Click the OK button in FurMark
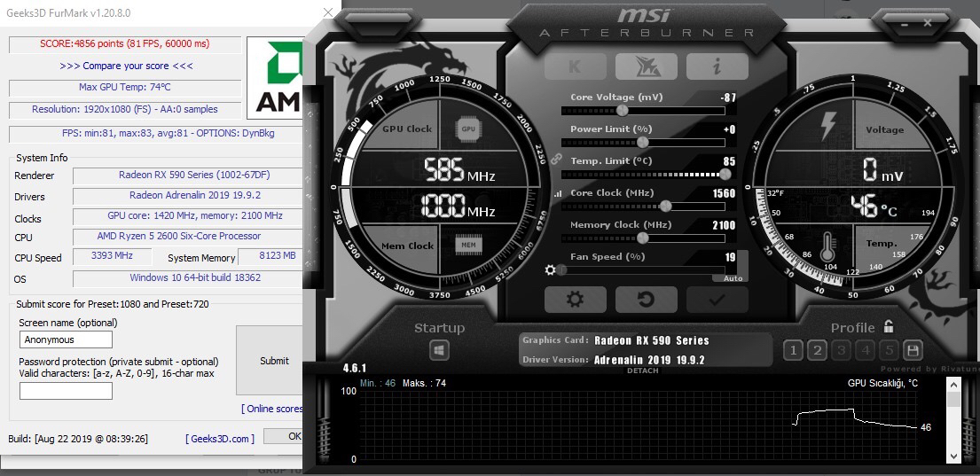980x476 pixels. click(283, 436)
